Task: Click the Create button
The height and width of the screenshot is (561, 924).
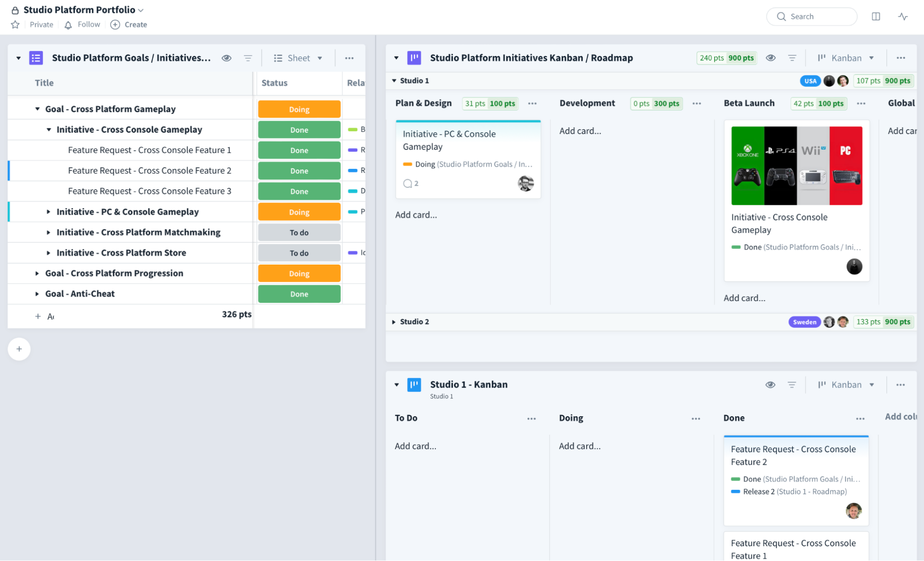Action: (129, 25)
